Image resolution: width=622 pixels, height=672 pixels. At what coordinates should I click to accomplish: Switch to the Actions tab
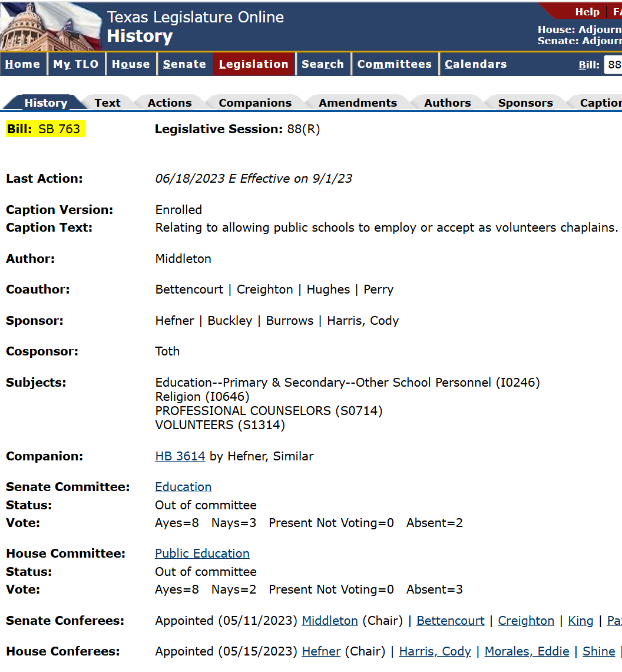pyautogui.click(x=170, y=103)
